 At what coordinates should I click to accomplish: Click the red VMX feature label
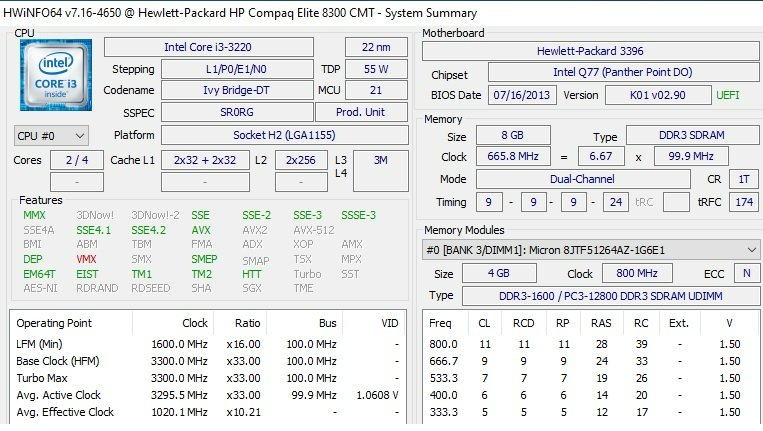coord(87,259)
